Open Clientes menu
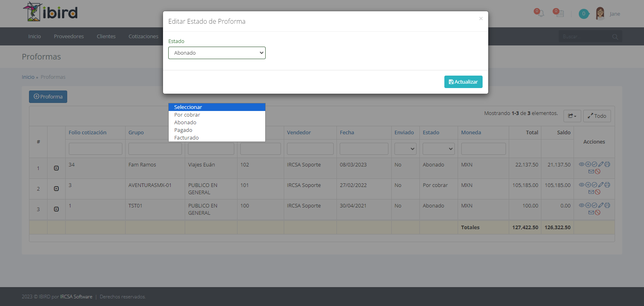The image size is (644, 306). click(x=106, y=36)
